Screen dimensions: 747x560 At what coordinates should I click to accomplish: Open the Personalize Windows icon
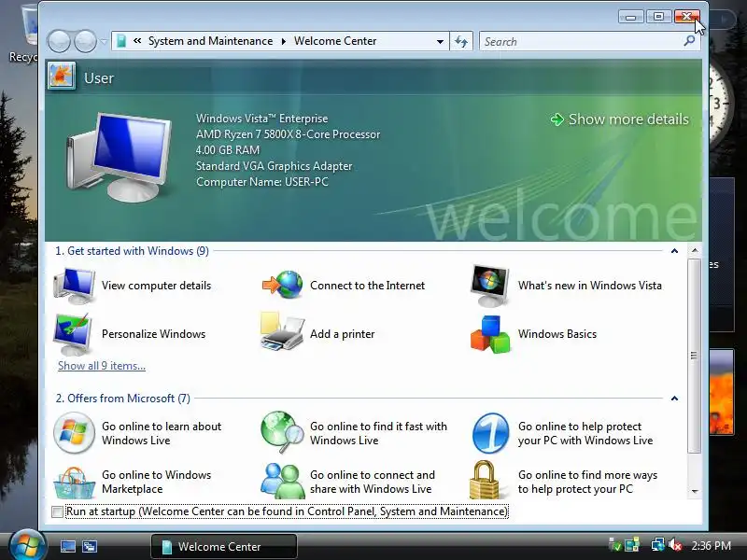(74, 334)
